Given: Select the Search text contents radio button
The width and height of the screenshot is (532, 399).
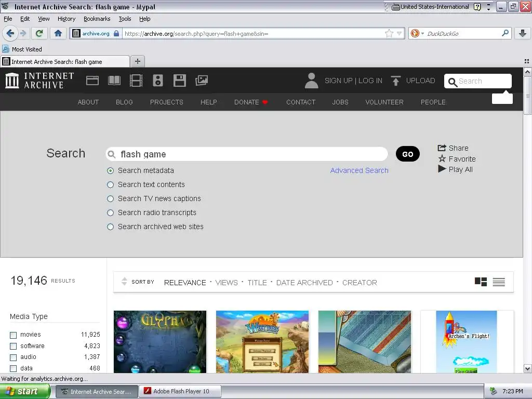Looking at the screenshot, I should point(110,184).
